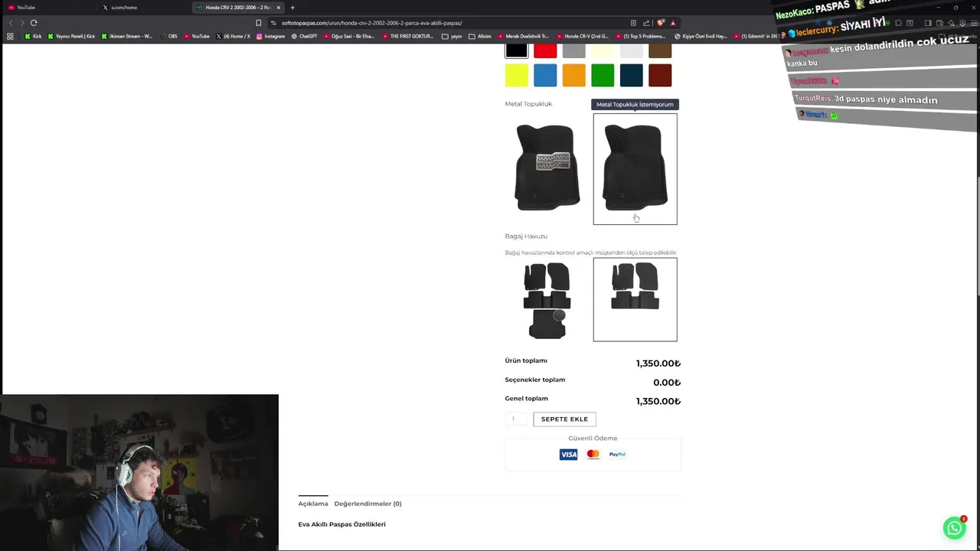Open the YouTube bookmark in bookmarks bar
980x551 pixels.
197,36
